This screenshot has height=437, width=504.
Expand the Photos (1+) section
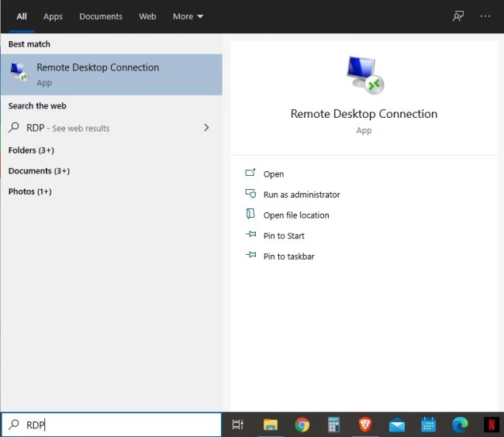tap(30, 191)
